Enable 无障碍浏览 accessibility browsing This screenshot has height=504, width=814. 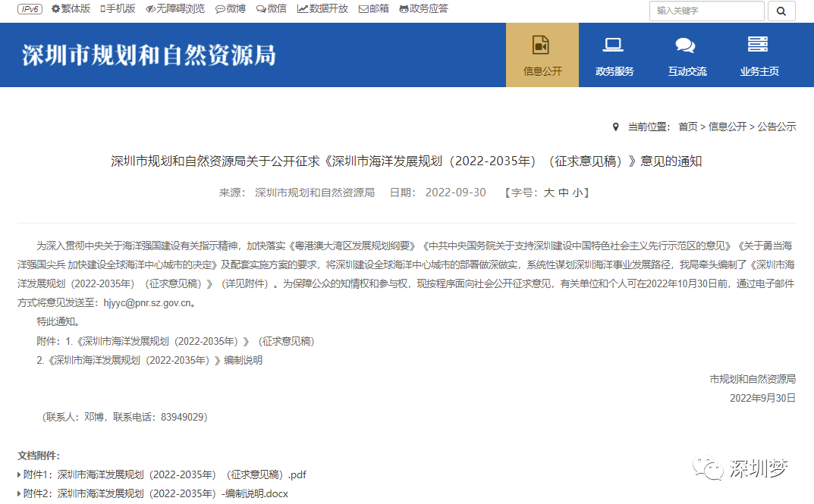(x=181, y=9)
